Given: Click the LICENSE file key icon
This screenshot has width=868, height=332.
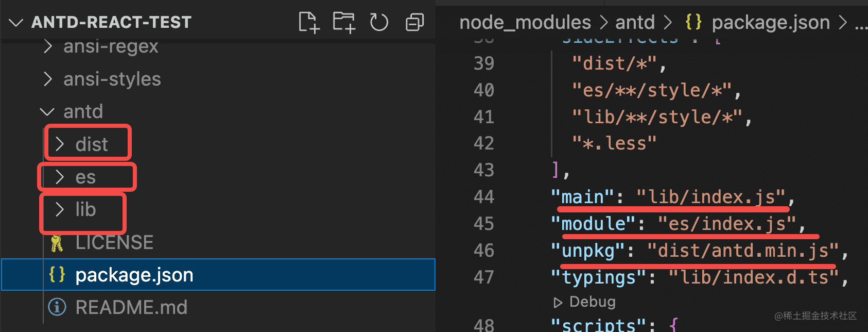Looking at the screenshot, I should [57, 243].
